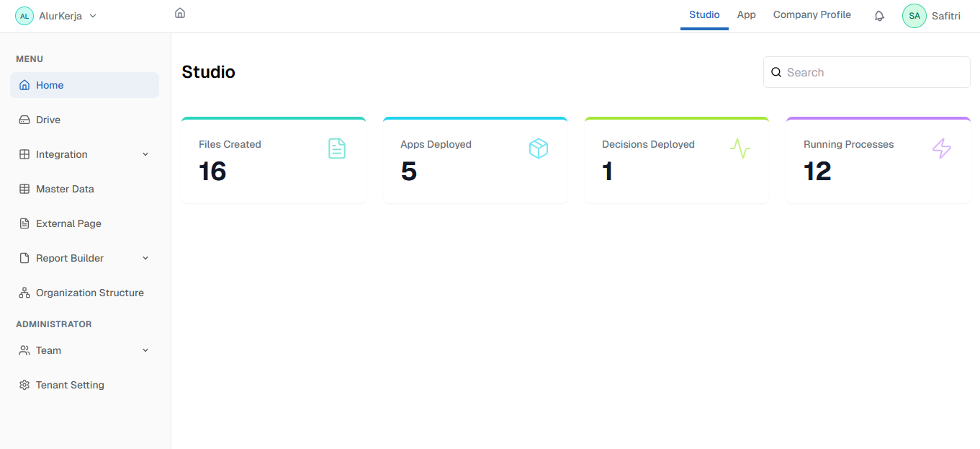This screenshot has height=449, width=980.
Task: Click the Files Created document icon
Action: coord(337,148)
